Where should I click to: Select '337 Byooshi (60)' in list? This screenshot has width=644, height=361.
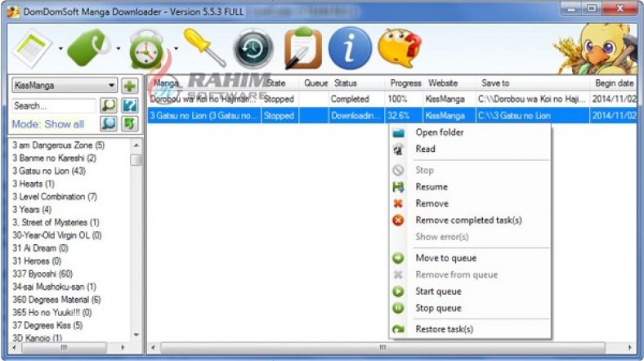pos(42,274)
